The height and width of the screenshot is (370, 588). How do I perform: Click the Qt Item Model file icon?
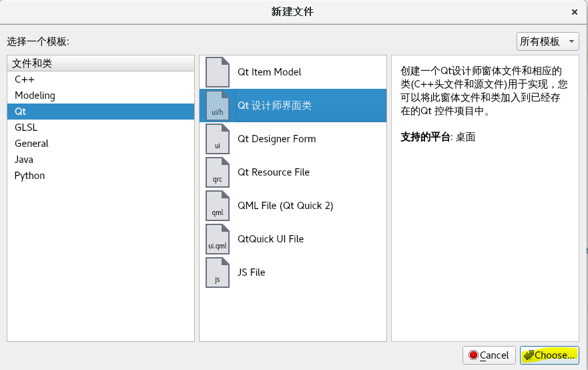click(218, 72)
